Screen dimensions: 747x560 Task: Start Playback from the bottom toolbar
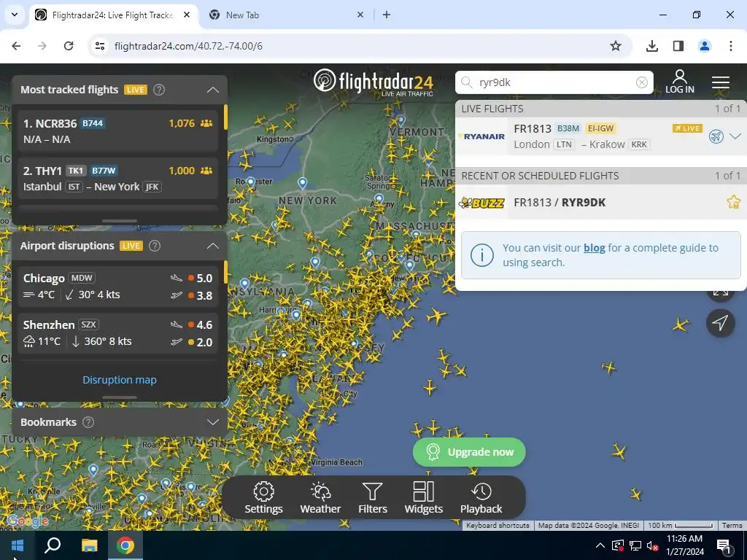(x=481, y=498)
